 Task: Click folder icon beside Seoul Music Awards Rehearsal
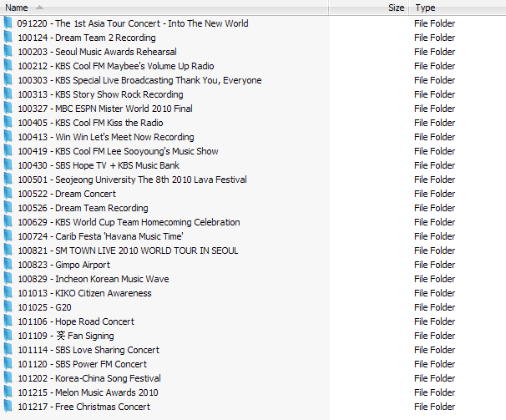tap(8, 52)
